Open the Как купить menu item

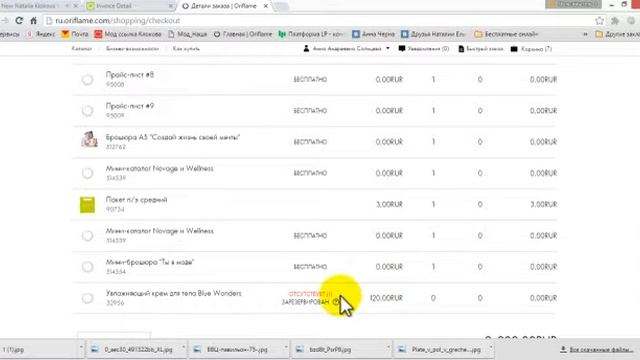pos(186,49)
